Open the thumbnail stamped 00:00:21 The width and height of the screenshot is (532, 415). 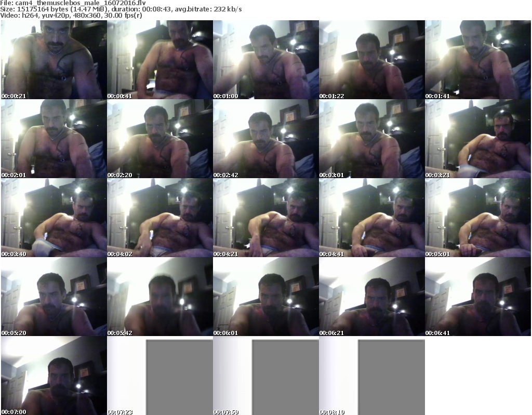point(54,60)
